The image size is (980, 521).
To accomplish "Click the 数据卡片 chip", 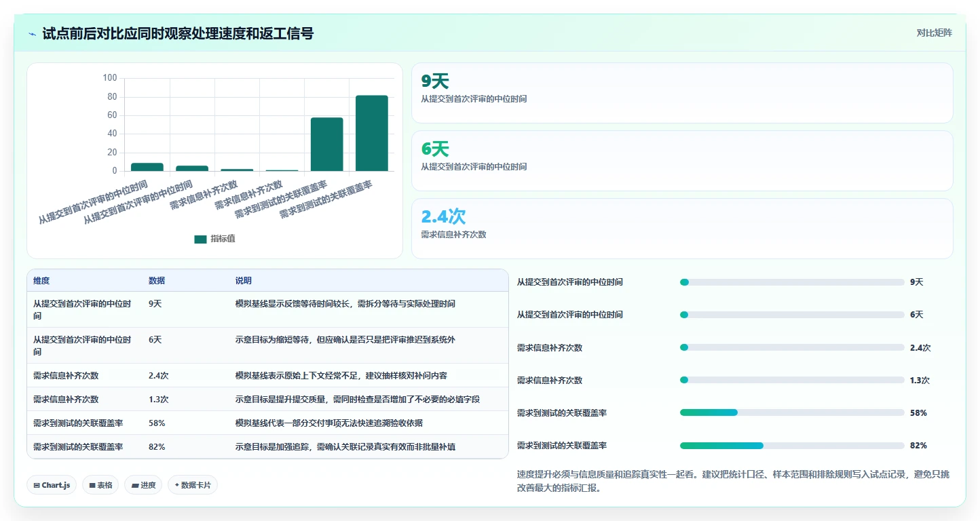I will 193,485.
